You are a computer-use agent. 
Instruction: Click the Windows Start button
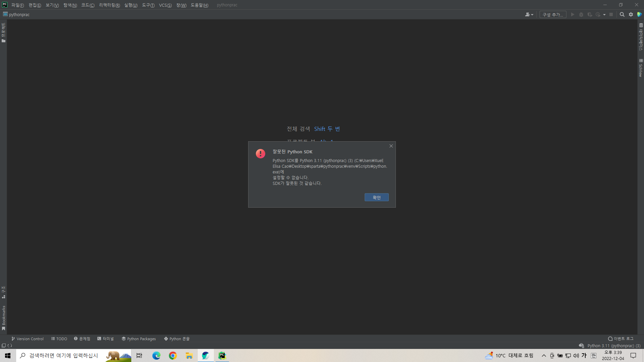tap(8, 356)
